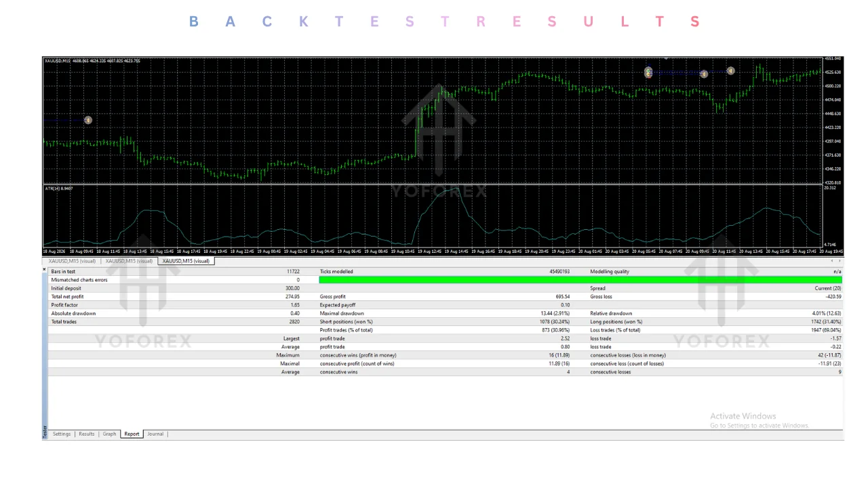Image resolution: width=868 pixels, height=488 pixels.
Task: Click 'Loss trades (% of total)' label
Action: (615, 330)
